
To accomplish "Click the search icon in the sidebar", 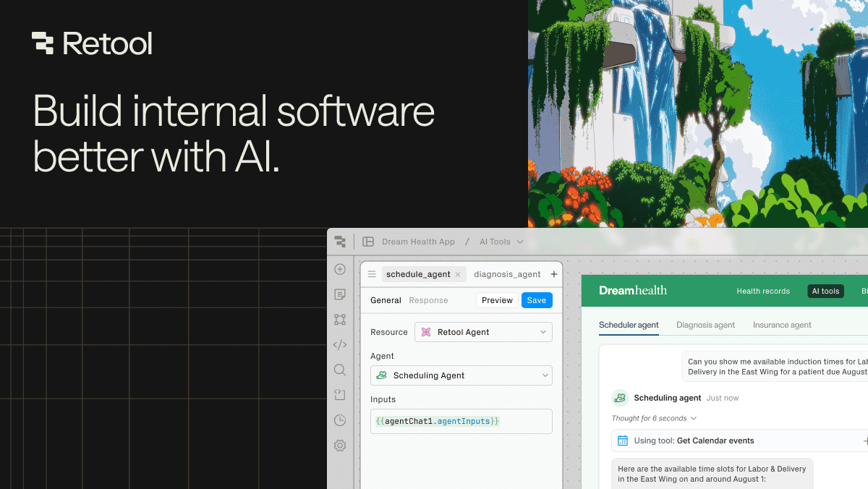I will tap(340, 370).
